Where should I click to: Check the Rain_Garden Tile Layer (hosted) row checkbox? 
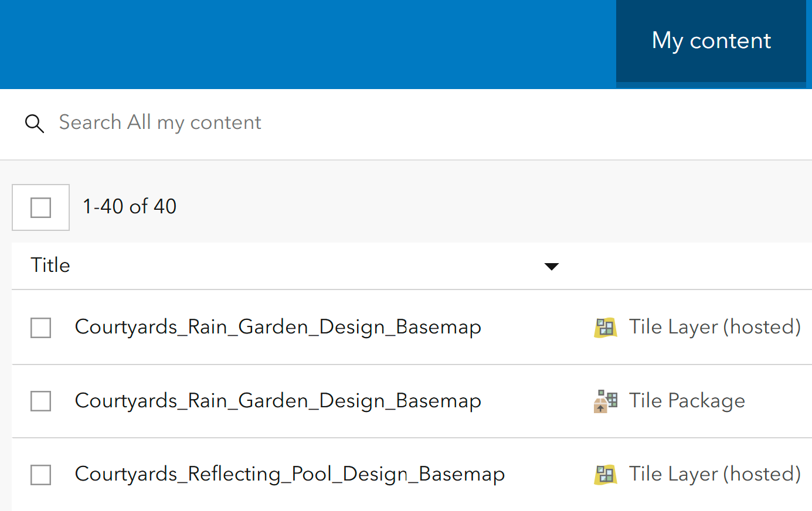click(40, 328)
